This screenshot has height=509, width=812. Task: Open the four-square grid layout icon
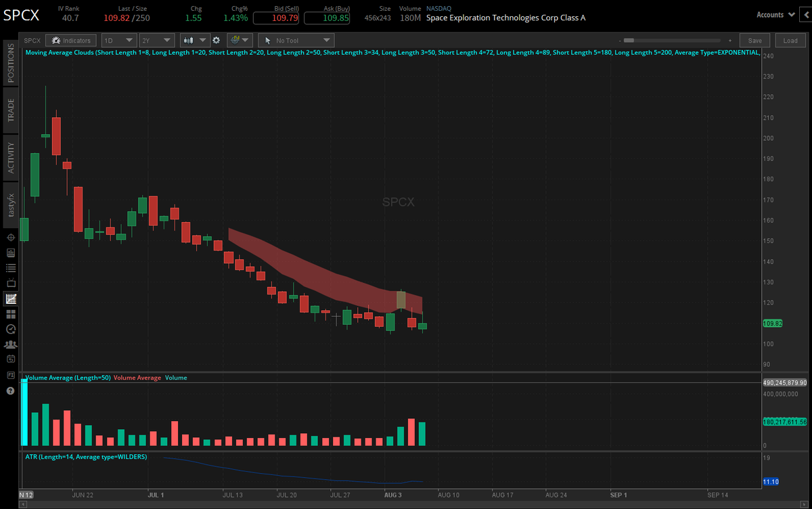pos(11,314)
